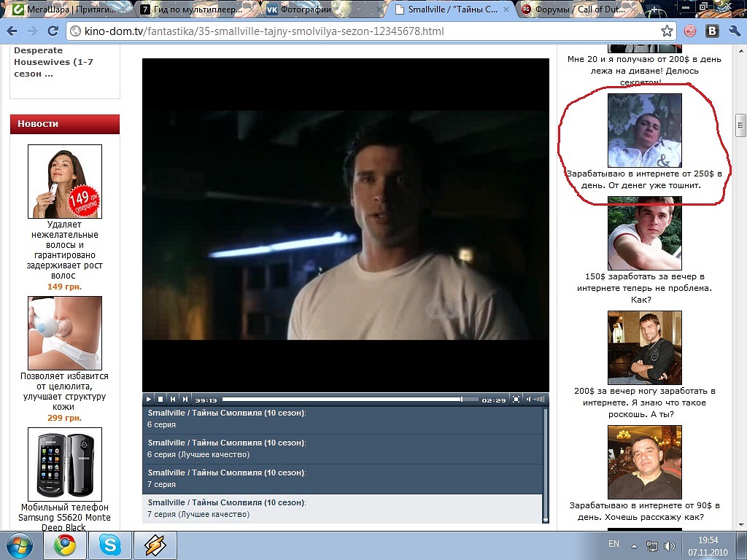Viewport: 747px width, 560px height.
Task: Click the video seek progress bar
Action: 341,400
